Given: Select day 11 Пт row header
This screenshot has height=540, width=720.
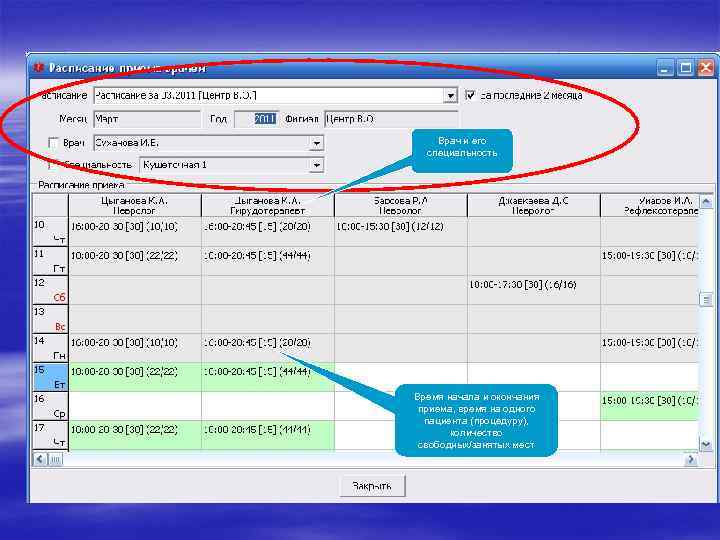Looking at the screenshot, I should [x=51, y=261].
